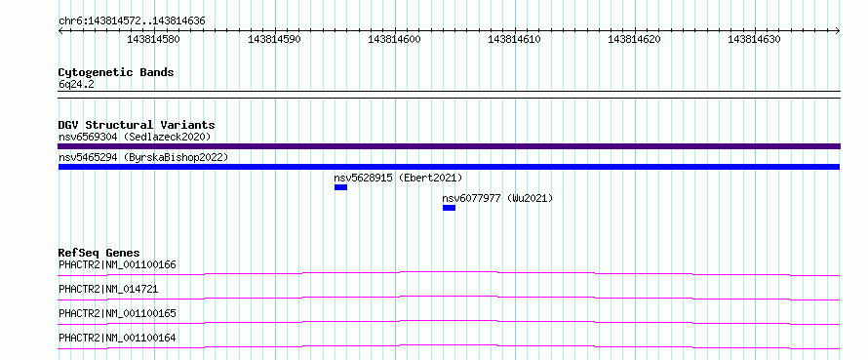Click ruler position label 143814620
Viewport: 868px width, 360px height.
pos(634,39)
